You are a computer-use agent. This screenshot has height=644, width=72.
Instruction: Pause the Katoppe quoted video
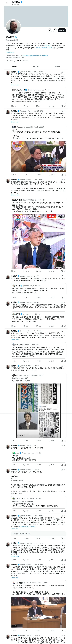(13, 170)
